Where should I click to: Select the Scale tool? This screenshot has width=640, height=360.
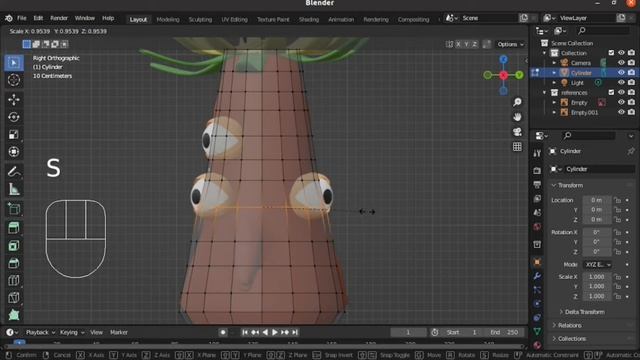pyautogui.click(x=14, y=134)
